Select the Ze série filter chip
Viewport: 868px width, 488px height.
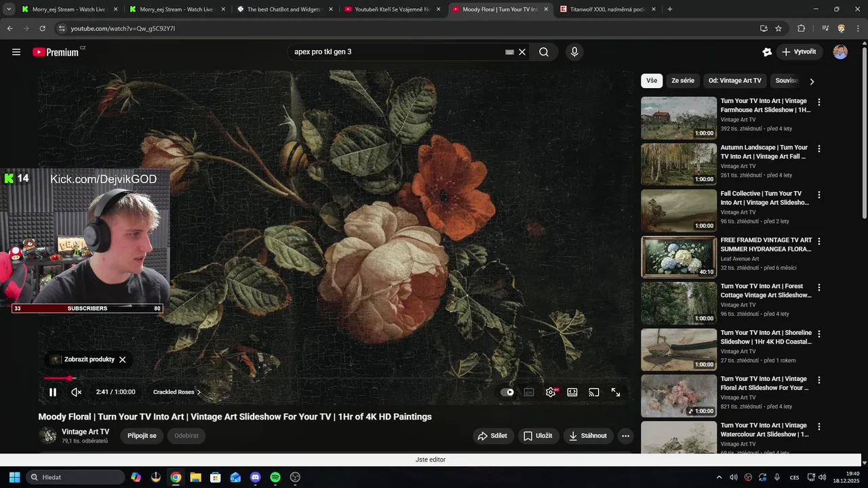pos(683,81)
